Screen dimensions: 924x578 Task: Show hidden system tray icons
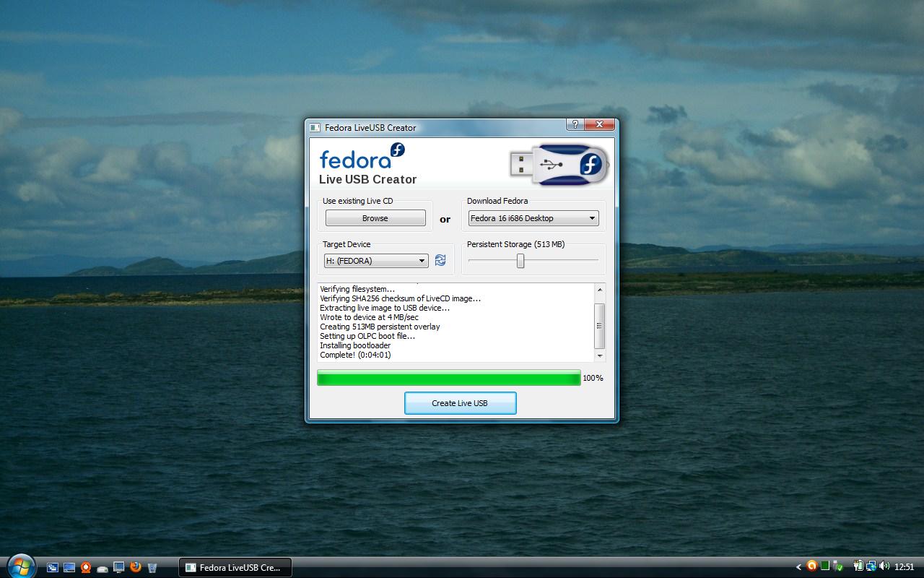pyautogui.click(x=798, y=567)
